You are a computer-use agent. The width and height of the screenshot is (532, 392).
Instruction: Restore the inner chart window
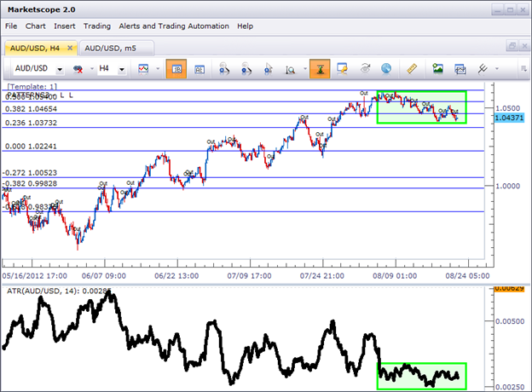tap(512, 45)
